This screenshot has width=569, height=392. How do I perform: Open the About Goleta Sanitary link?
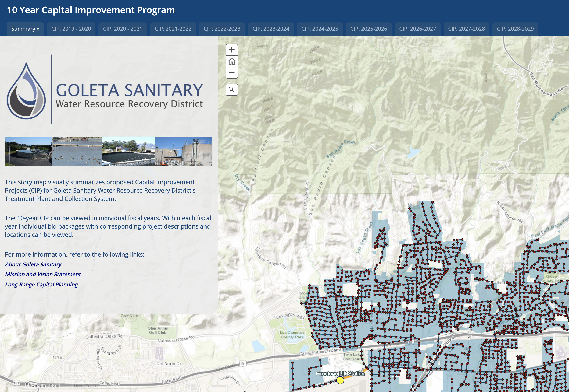[x=34, y=264]
